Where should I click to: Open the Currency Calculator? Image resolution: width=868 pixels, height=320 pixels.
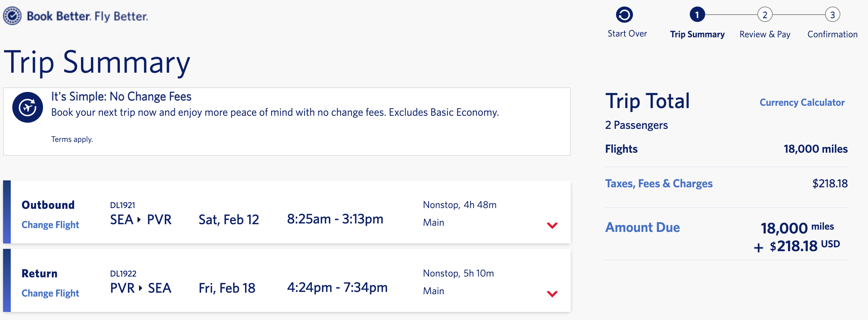[802, 102]
